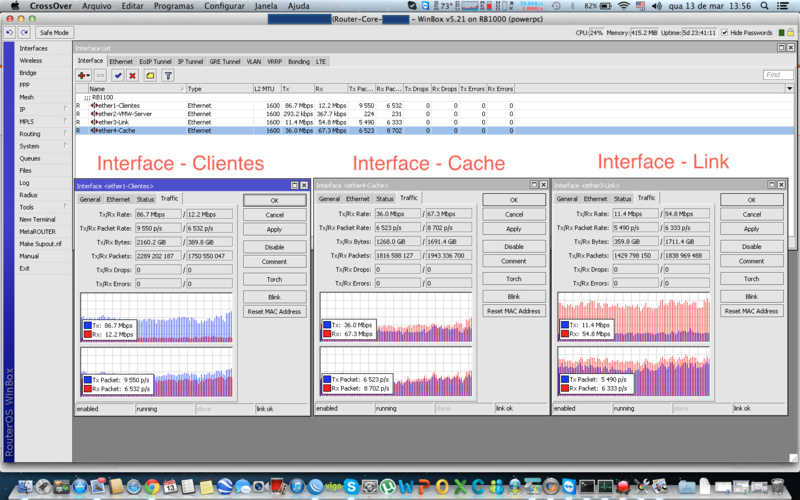Expand the IP submenu in sidebar
This screenshot has height=500, width=800.
[x=65, y=109]
